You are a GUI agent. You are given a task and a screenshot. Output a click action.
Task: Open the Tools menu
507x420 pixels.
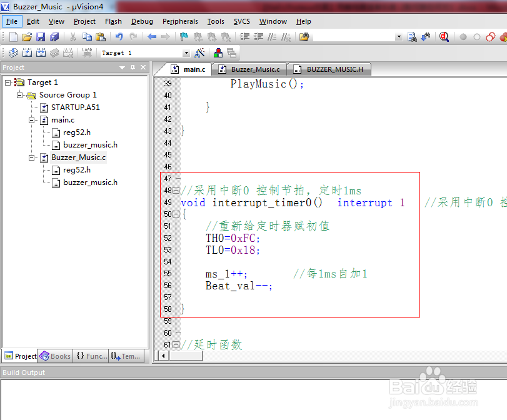216,21
